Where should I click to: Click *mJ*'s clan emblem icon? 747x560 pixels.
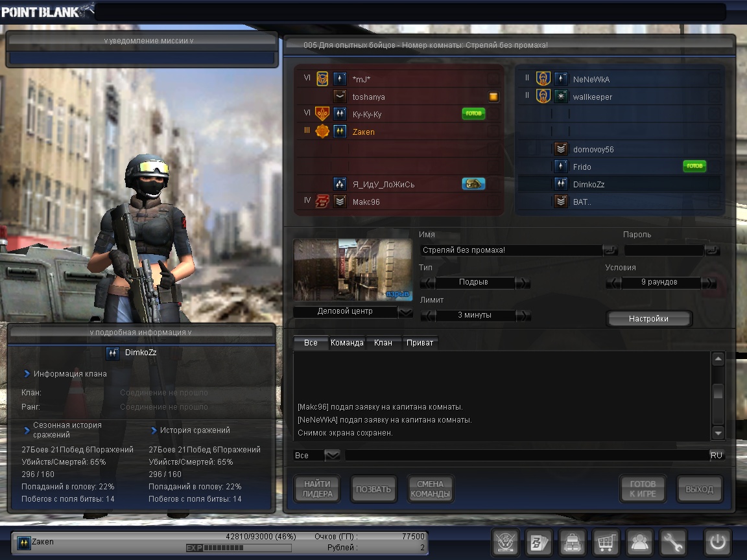[x=322, y=78]
